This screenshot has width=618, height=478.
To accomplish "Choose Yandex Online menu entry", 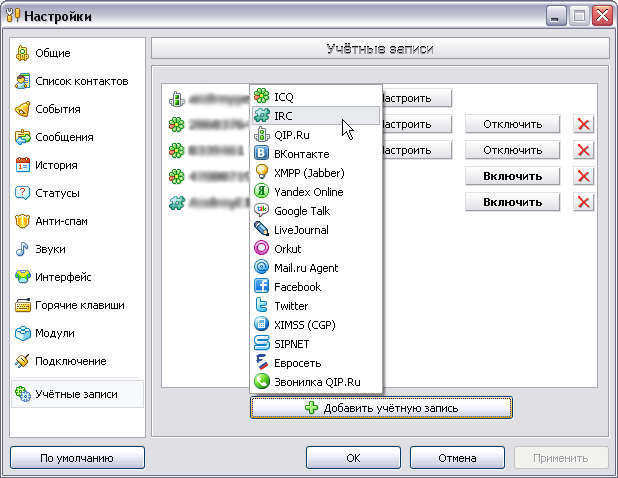I will tap(316, 192).
